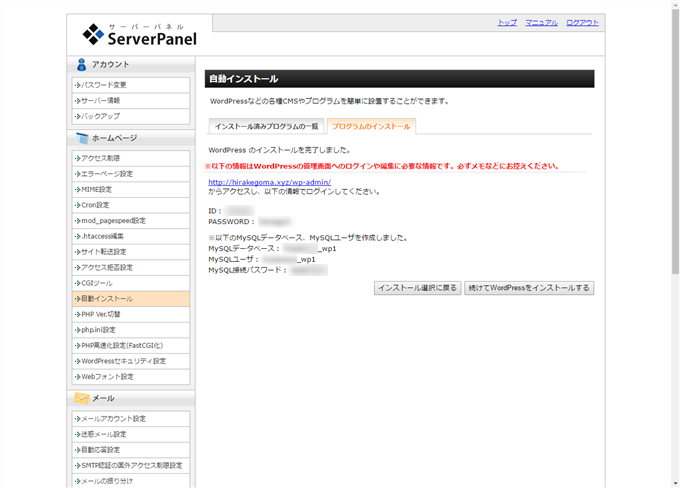
Task: Open the トップ link in header
Action: point(507,22)
